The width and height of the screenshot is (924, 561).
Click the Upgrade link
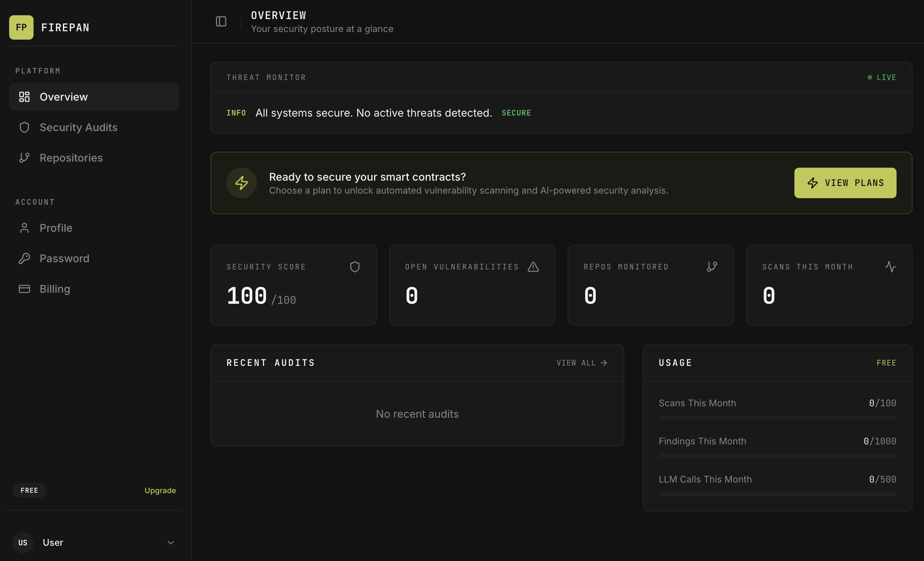click(160, 490)
